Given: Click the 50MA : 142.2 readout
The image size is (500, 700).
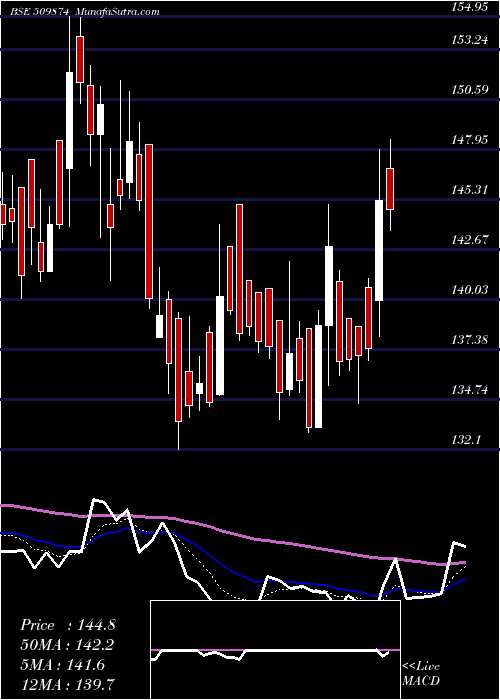Looking at the screenshot, I should click(67, 645).
